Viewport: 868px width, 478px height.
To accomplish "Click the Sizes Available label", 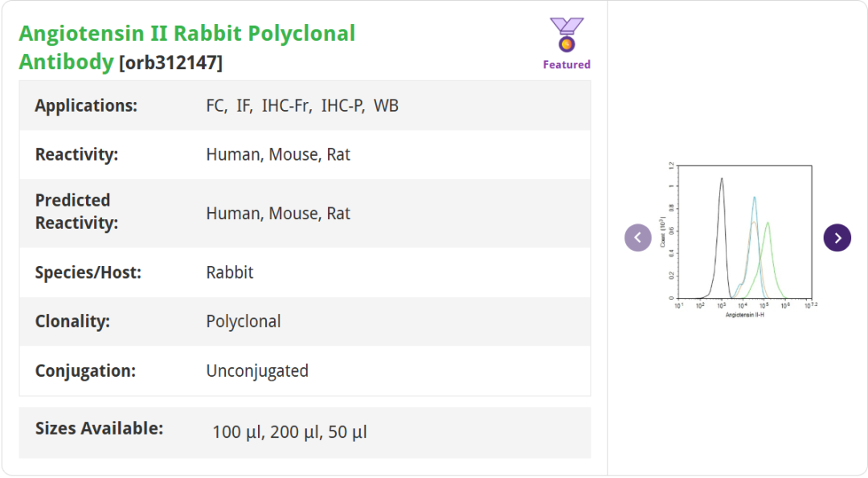I will [99, 428].
